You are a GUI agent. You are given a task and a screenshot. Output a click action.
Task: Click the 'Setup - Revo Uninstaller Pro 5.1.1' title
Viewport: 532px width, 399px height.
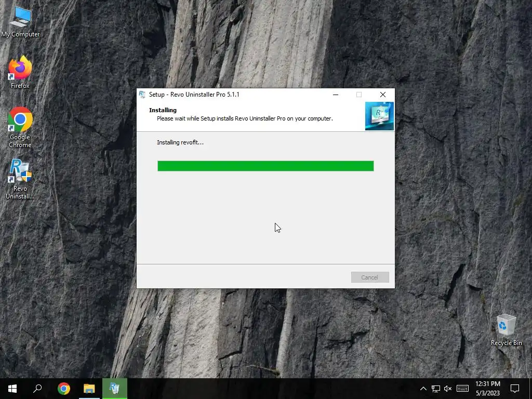(194, 95)
